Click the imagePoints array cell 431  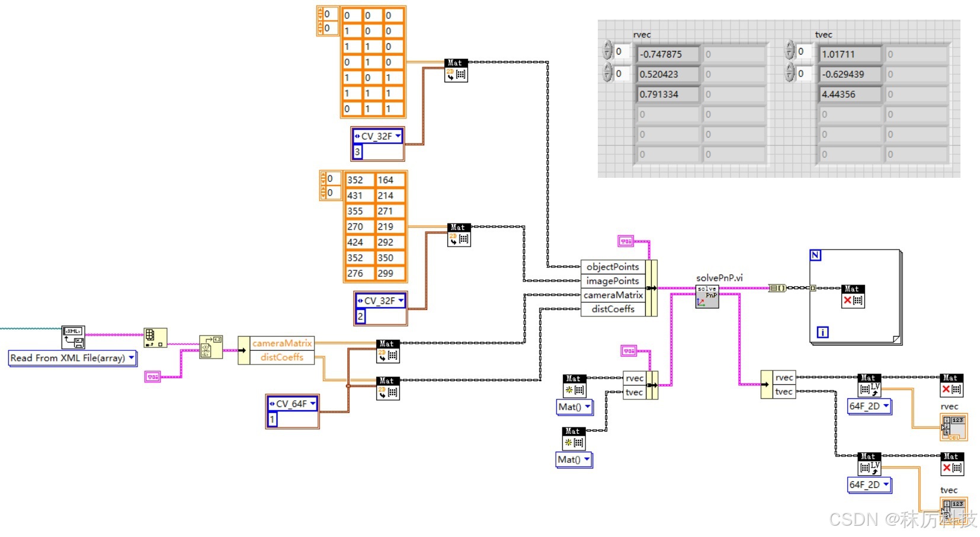(359, 195)
